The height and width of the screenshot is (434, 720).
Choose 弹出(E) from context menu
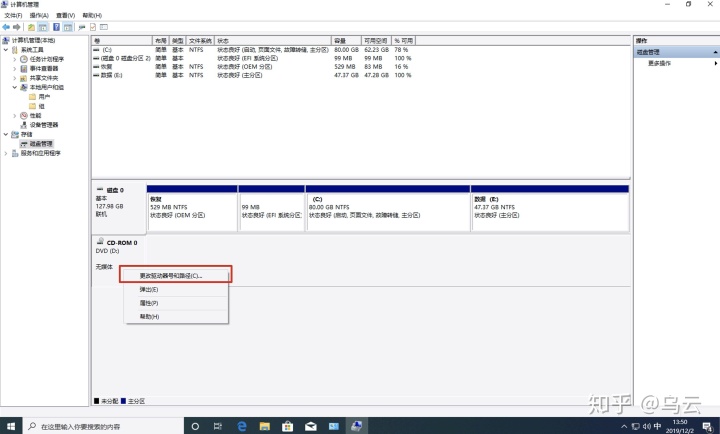[x=176, y=289]
